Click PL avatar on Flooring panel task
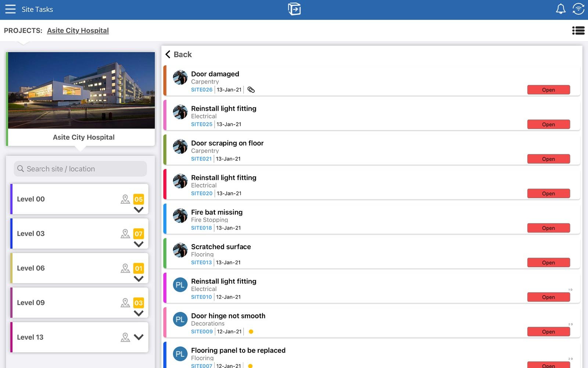The image size is (588, 368). tap(180, 354)
